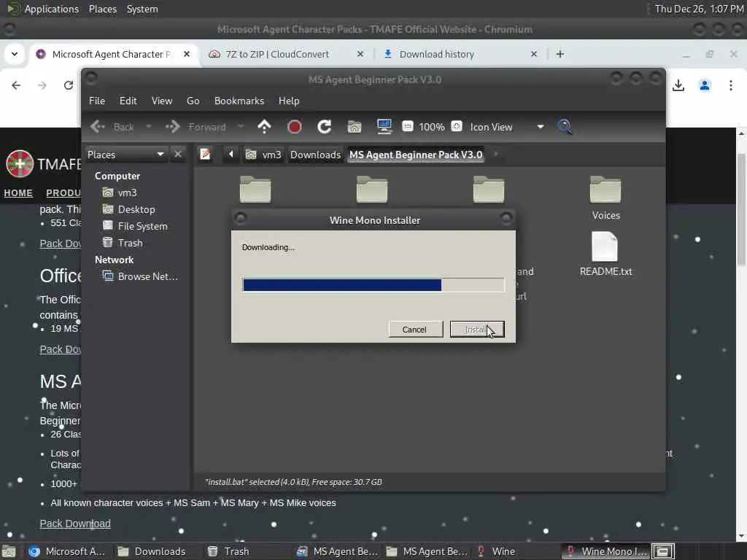Screen dimensions: 747x560
Task: Click the Install button in Wine Mono Installer
Action: tap(477, 330)
